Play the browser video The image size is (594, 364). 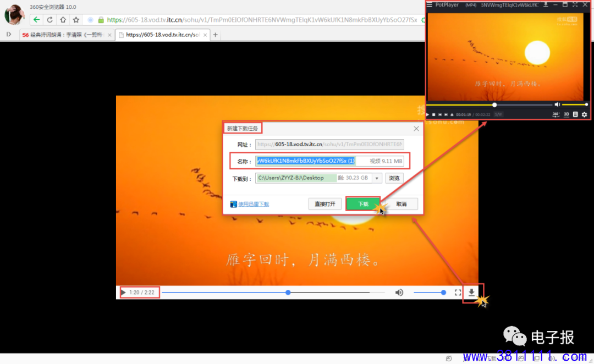[x=123, y=293]
